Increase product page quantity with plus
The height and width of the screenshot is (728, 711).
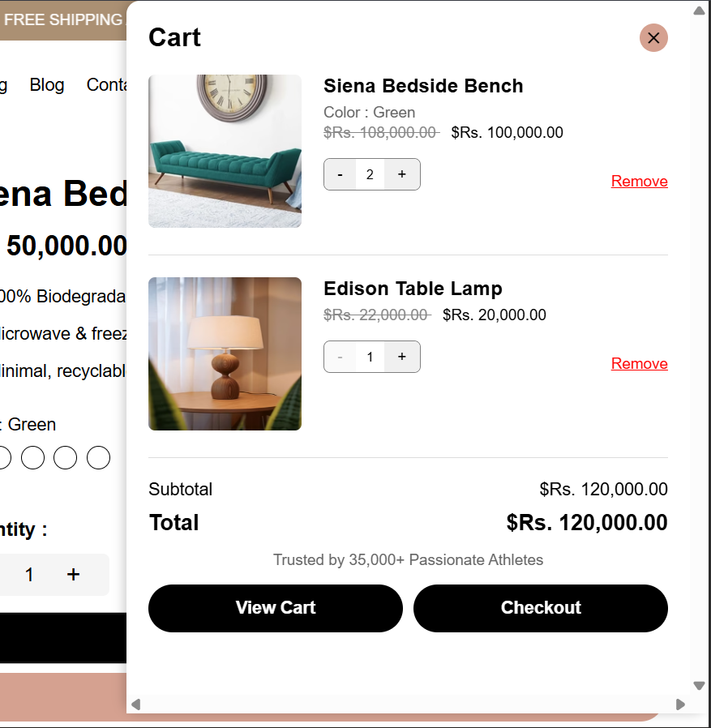(73, 575)
